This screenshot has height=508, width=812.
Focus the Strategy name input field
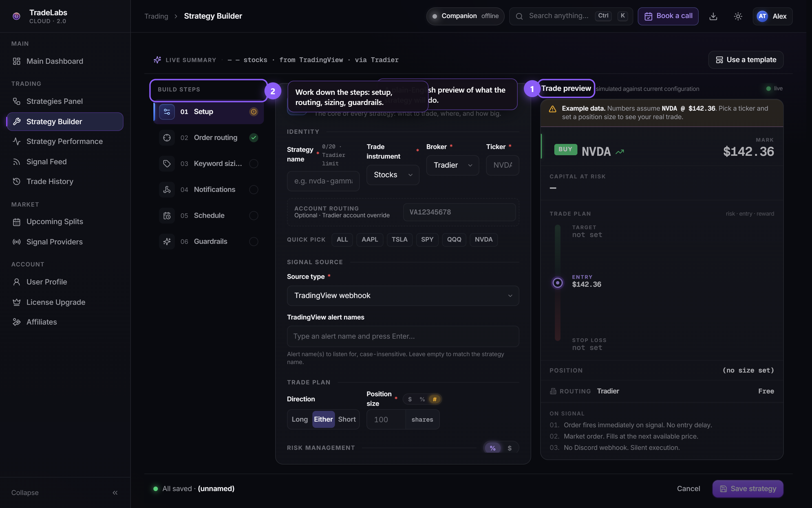click(323, 181)
